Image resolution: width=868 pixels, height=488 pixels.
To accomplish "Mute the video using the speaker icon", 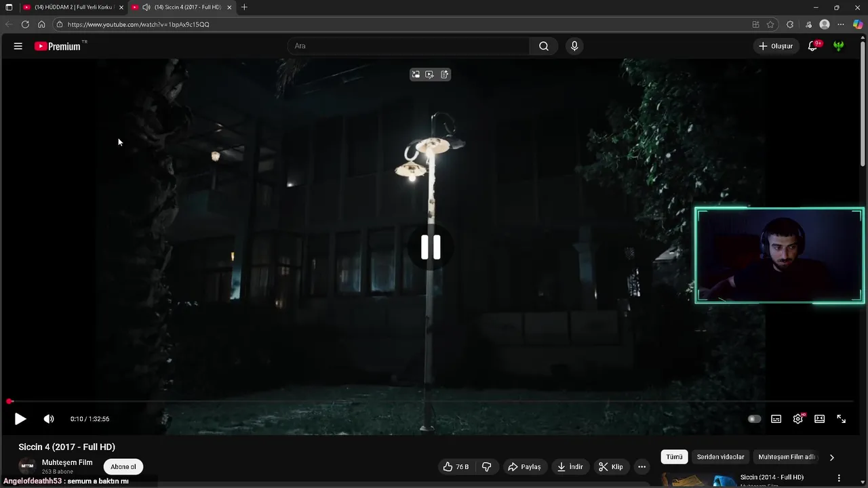I will pyautogui.click(x=49, y=419).
